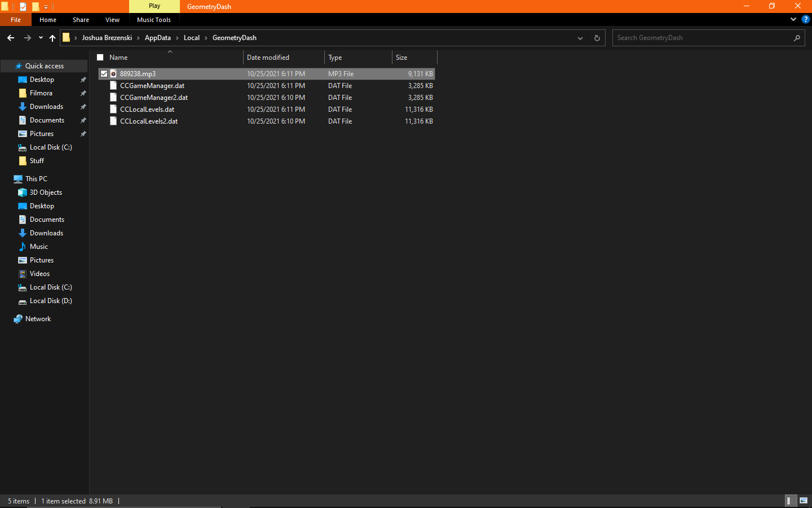The height and width of the screenshot is (508, 812).
Task: Open pinned Documents under Quick access
Action: pyautogui.click(x=47, y=120)
